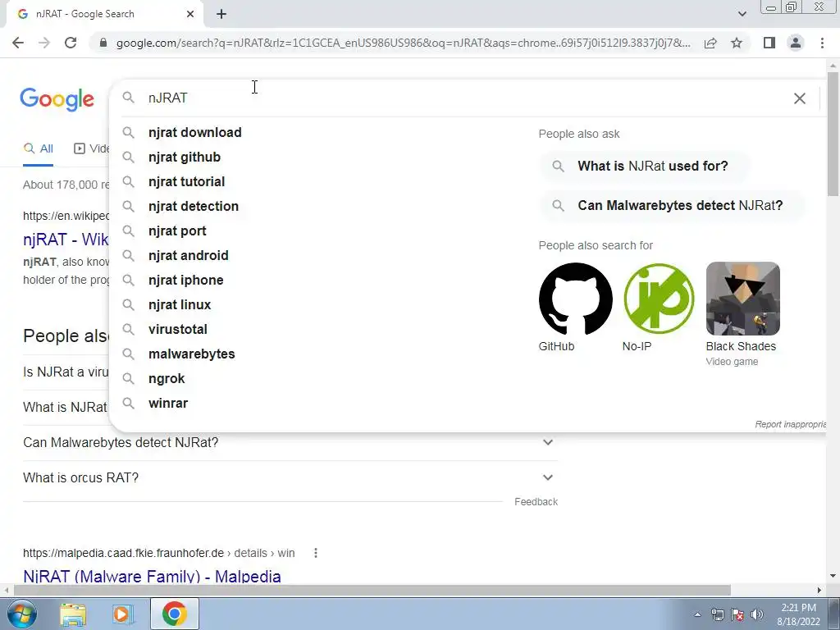
Task: Open Chrome side panel
Action: point(769,43)
